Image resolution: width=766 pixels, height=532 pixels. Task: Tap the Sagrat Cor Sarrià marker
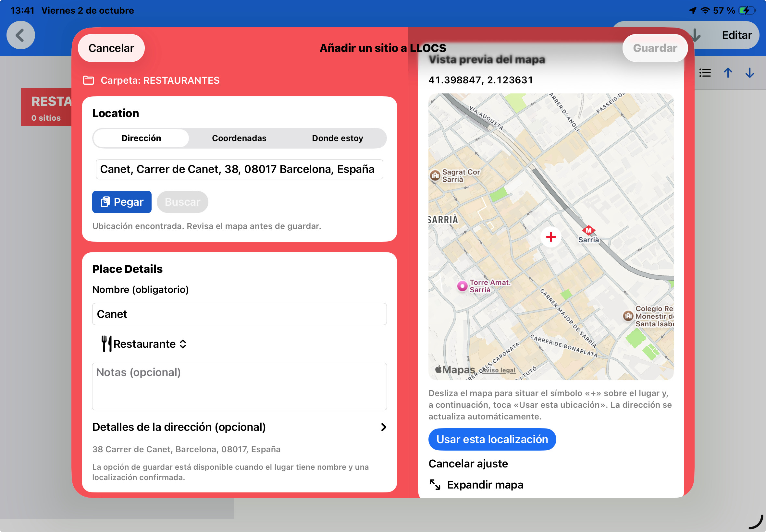[435, 175]
